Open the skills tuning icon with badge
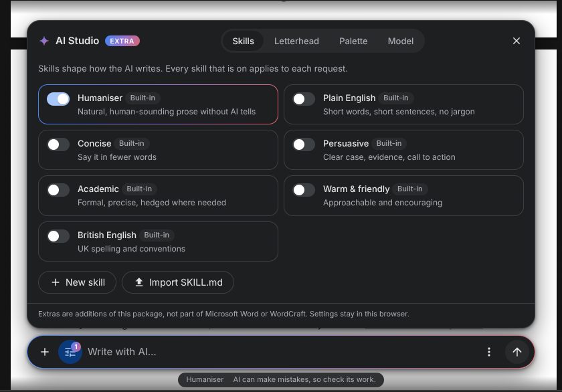The height and width of the screenshot is (392, 562). point(70,352)
